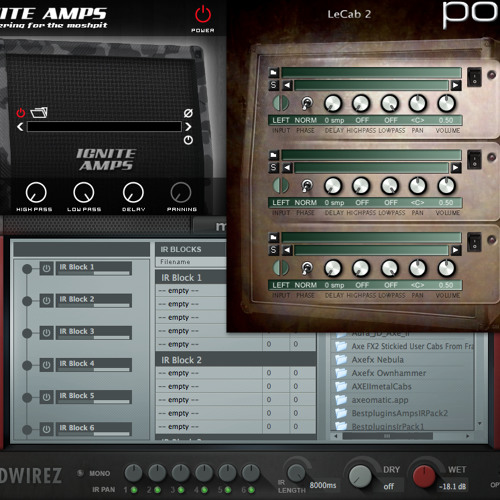The height and width of the screenshot is (500, 500).
Task: Click the '8000ms' IR length value
Action: [322, 485]
